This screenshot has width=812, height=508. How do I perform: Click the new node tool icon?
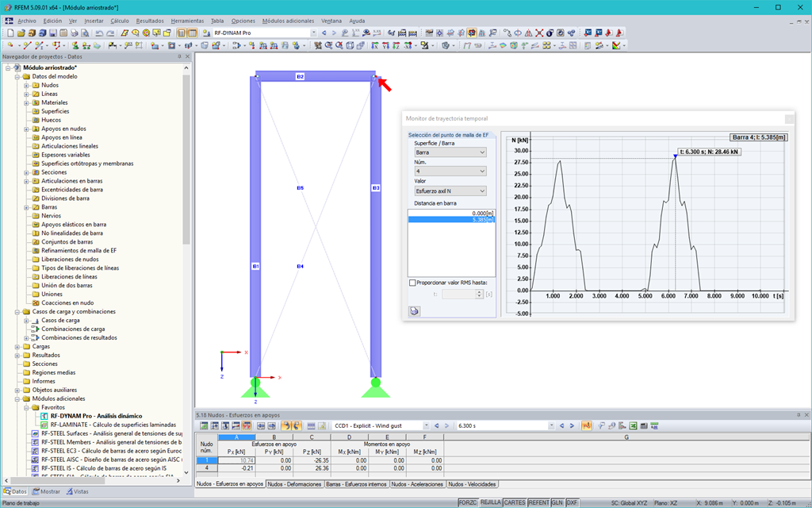[x=10, y=45]
